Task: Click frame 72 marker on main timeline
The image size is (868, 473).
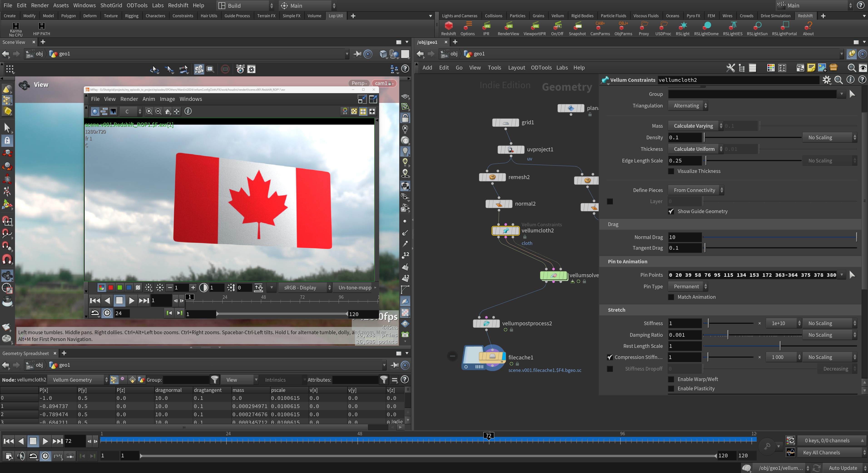Action: click(489, 436)
